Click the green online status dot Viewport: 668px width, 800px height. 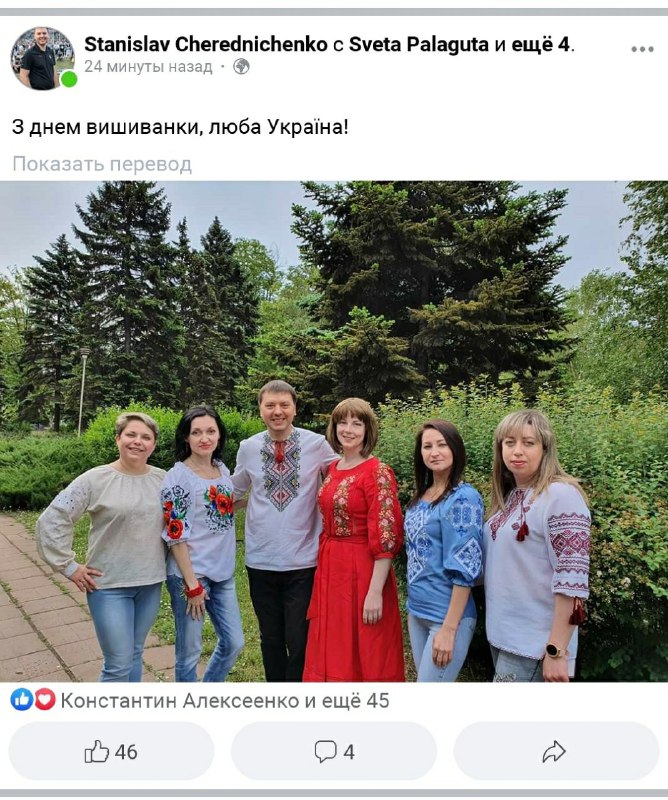tap(68, 80)
